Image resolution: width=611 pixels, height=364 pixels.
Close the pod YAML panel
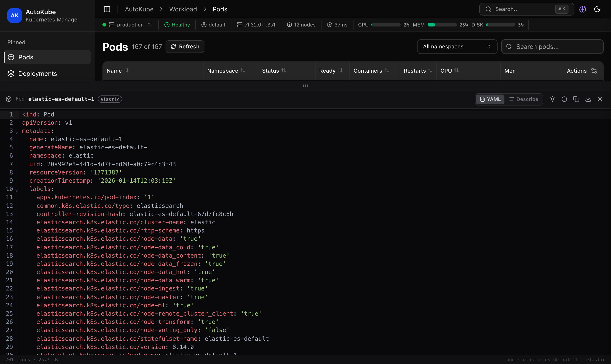tap(600, 99)
